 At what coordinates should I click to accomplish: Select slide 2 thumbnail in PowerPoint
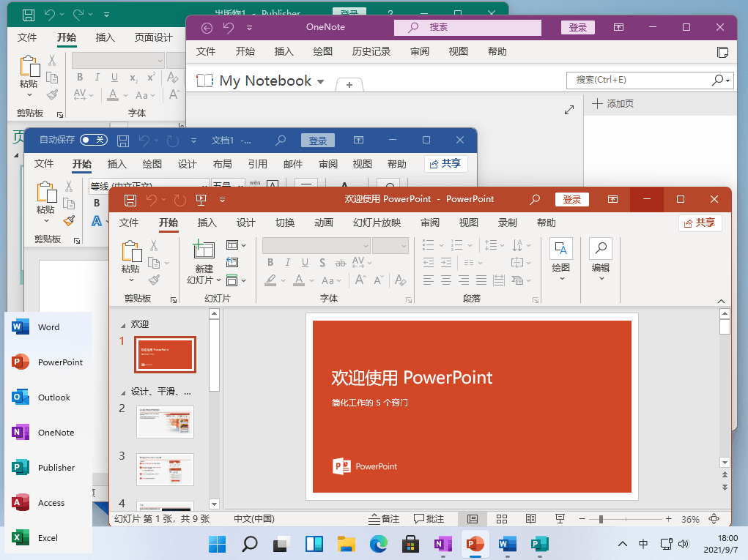point(165,422)
